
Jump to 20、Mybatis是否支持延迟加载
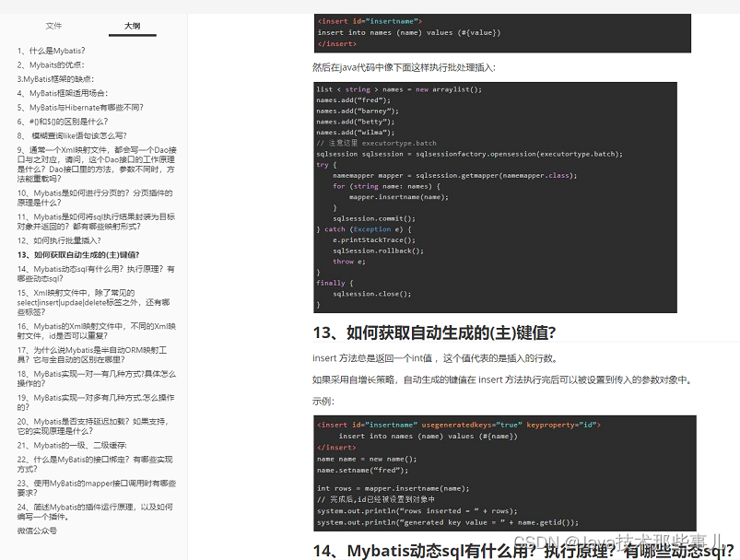[x=93, y=426]
